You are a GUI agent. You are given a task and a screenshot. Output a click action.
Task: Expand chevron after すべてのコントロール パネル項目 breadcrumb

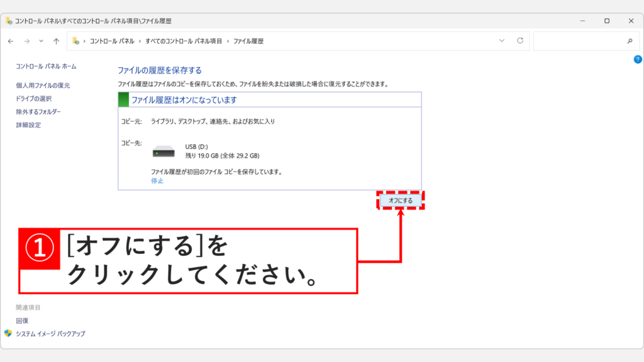pos(228,41)
